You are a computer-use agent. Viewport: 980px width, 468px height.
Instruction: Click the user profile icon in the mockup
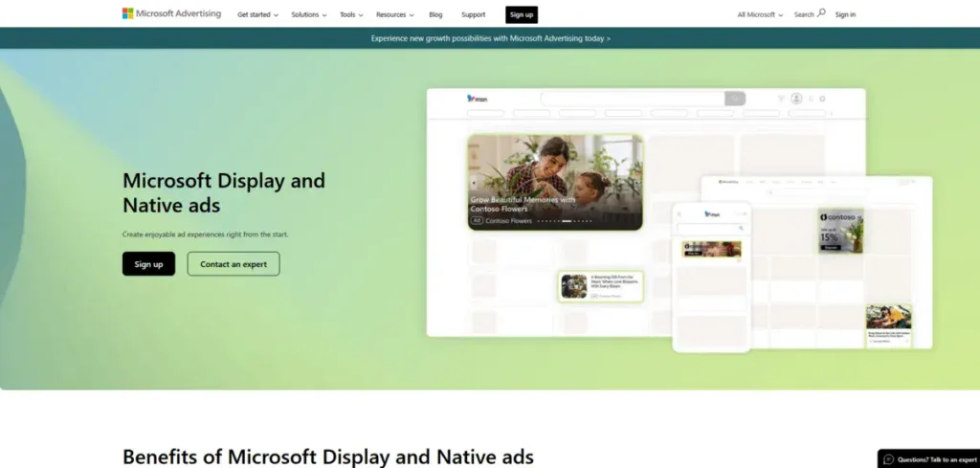click(x=796, y=99)
